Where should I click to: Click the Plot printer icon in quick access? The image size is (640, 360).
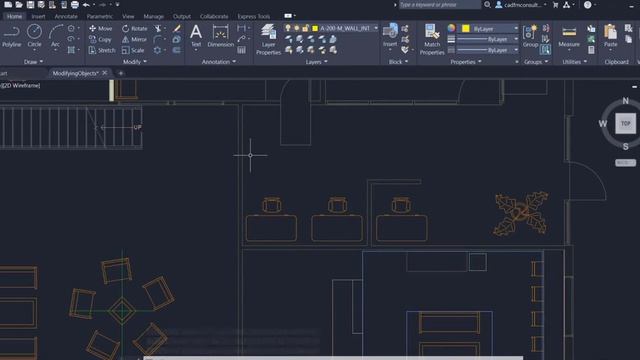[x=75, y=5]
